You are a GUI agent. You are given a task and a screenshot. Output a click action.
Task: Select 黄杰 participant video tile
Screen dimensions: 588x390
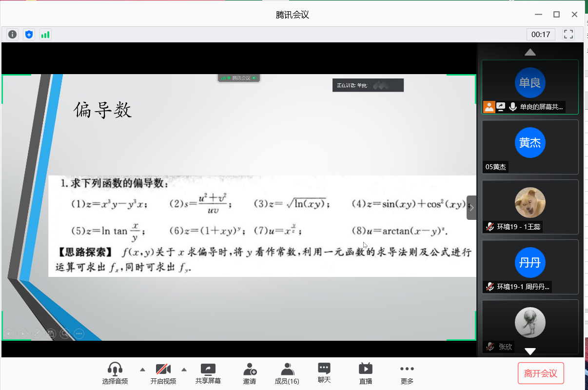tap(530, 147)
